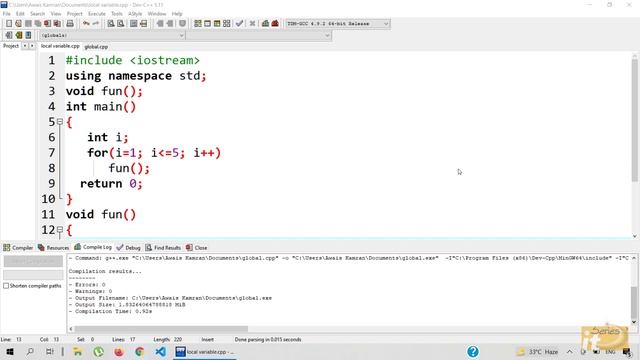Click the Undo arrow icon

pos(86,24)
